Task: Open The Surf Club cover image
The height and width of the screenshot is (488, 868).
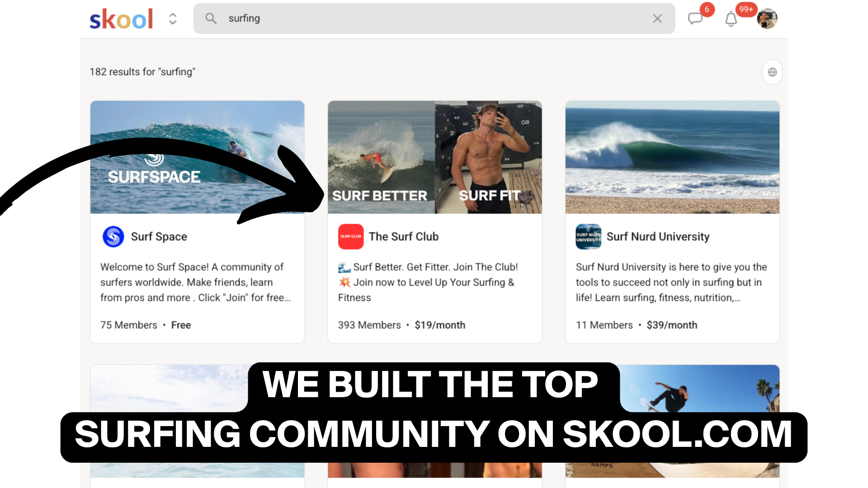Action: (435, 157)
